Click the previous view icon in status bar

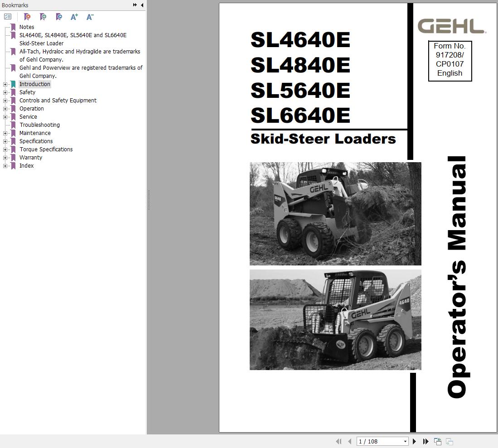pos(438,441)
